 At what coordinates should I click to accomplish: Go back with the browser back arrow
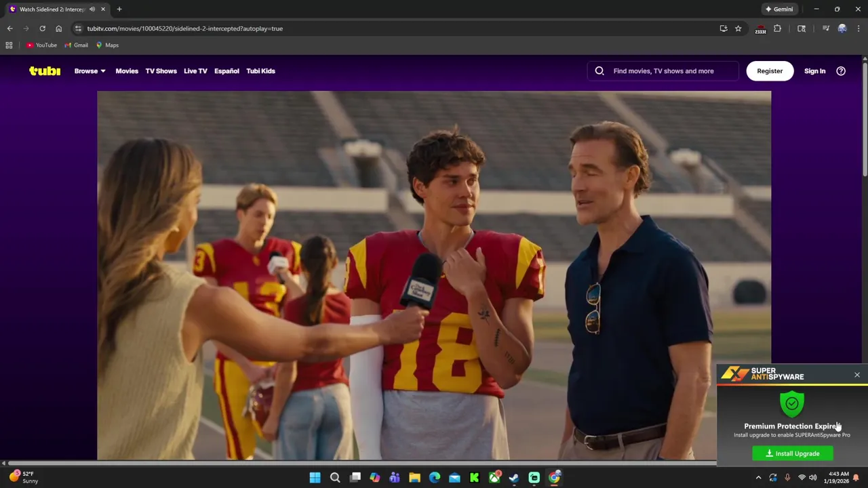pos(9,28)
